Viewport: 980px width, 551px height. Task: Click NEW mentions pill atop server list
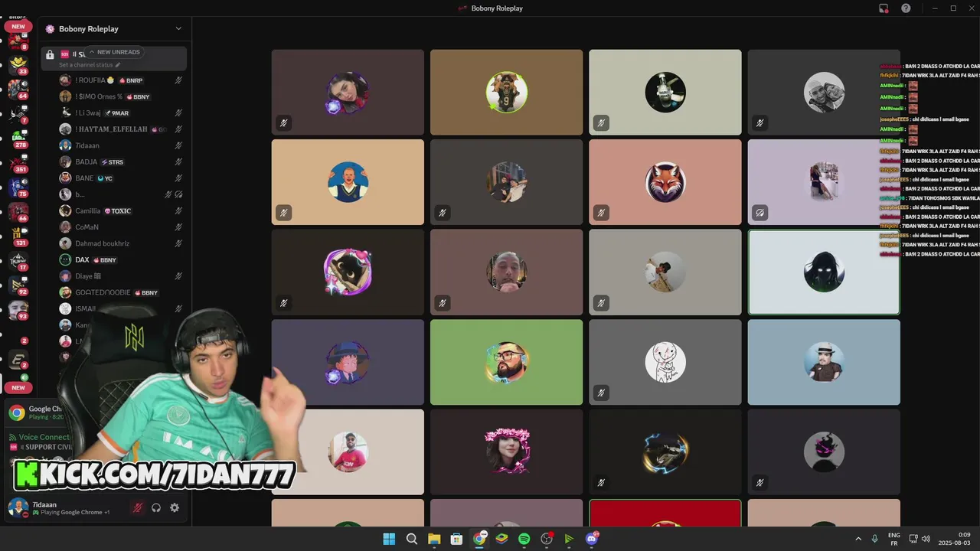tap(18, 27)
